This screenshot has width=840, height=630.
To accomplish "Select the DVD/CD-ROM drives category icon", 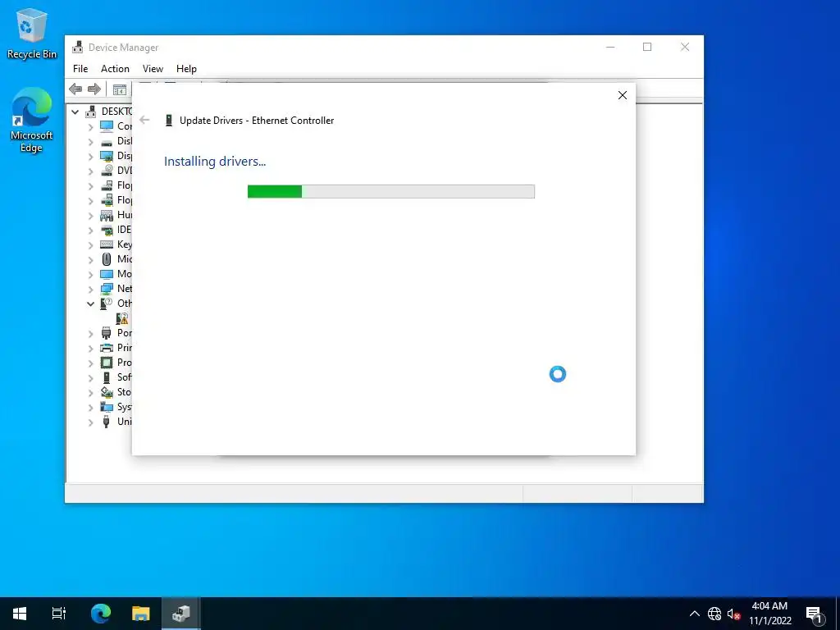I will pyautogui.click(x=107, y=171).
